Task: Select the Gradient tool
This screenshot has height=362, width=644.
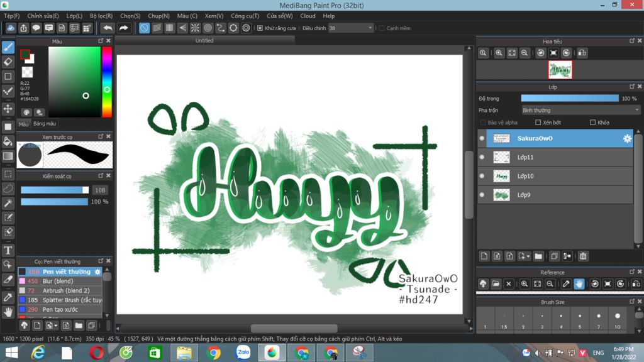Action: click(x=8, y=156)
